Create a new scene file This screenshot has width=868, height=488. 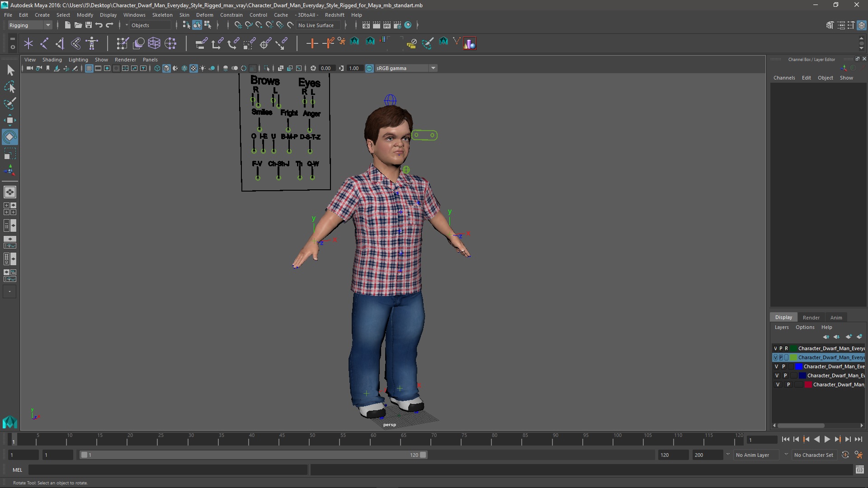pyautogui.click(x=67, y=25)
